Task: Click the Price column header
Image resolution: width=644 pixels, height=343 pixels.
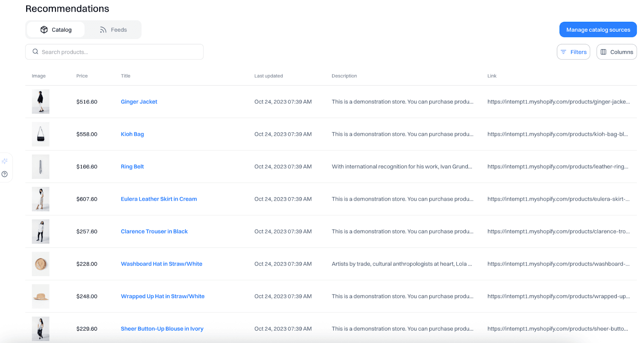Action: click(x=82, y=76)
